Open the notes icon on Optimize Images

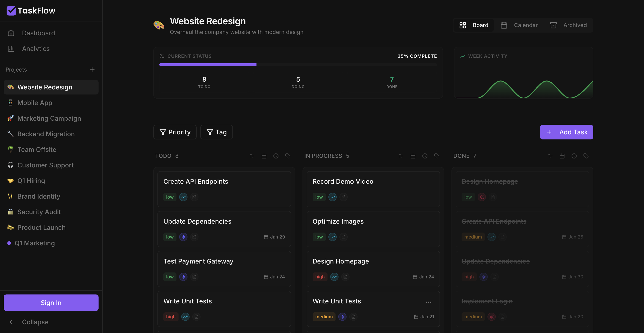(344, 237)
